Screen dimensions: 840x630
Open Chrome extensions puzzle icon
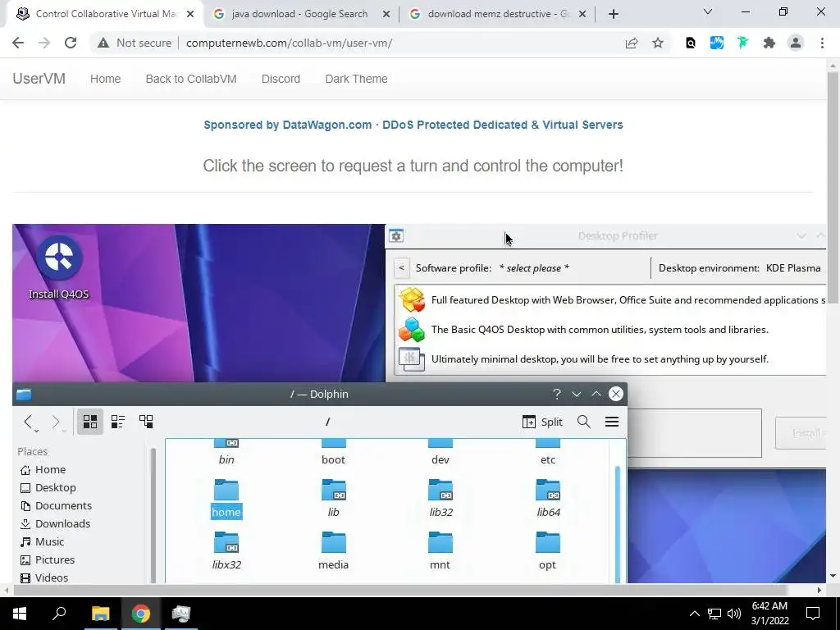769,43
